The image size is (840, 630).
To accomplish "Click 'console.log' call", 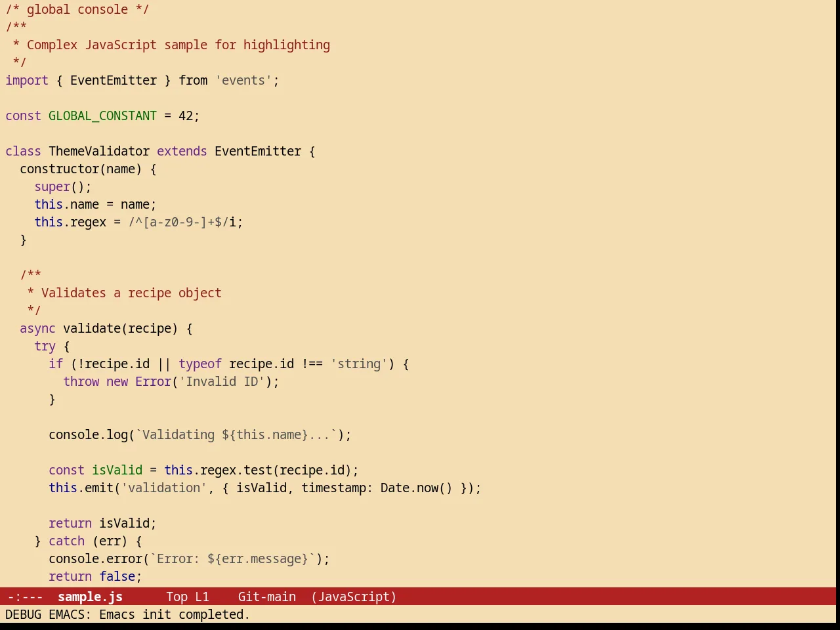I will click(88, 434).
